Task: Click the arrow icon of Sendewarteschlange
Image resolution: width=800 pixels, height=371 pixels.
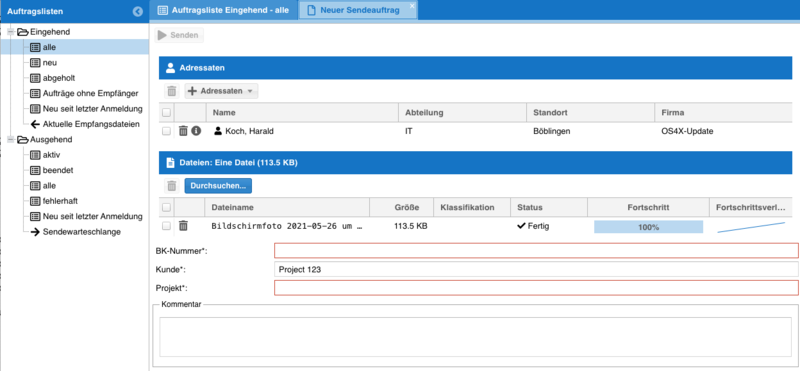Action: pyautogui.click(x=35, y=232)
